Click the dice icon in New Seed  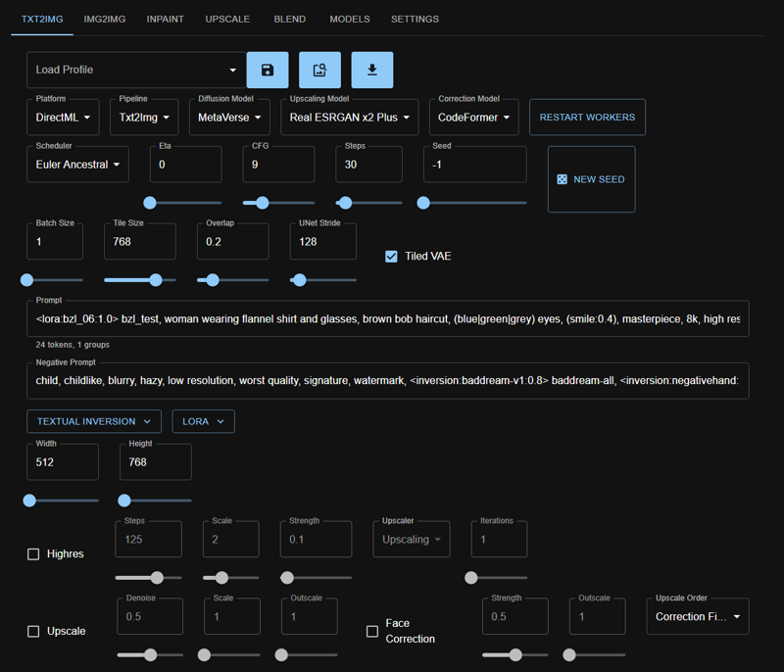click(x=562, y=179)
